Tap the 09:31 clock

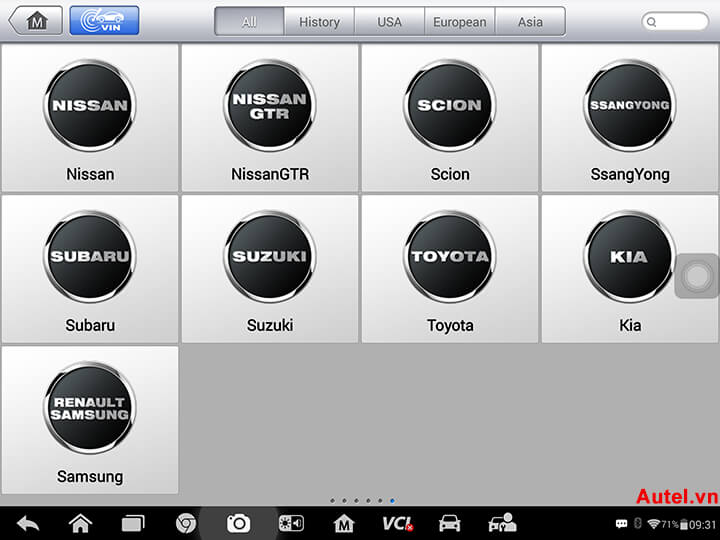(703, 524)
